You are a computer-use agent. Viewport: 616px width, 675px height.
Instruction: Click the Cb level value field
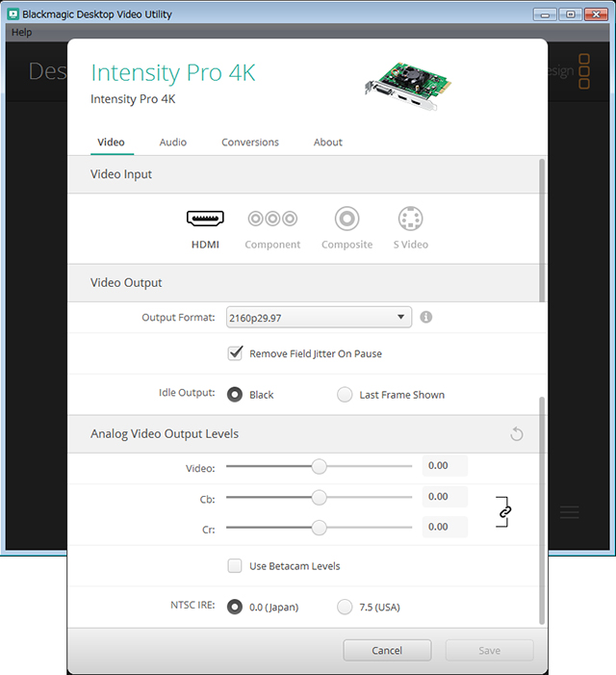click(445, 497)
